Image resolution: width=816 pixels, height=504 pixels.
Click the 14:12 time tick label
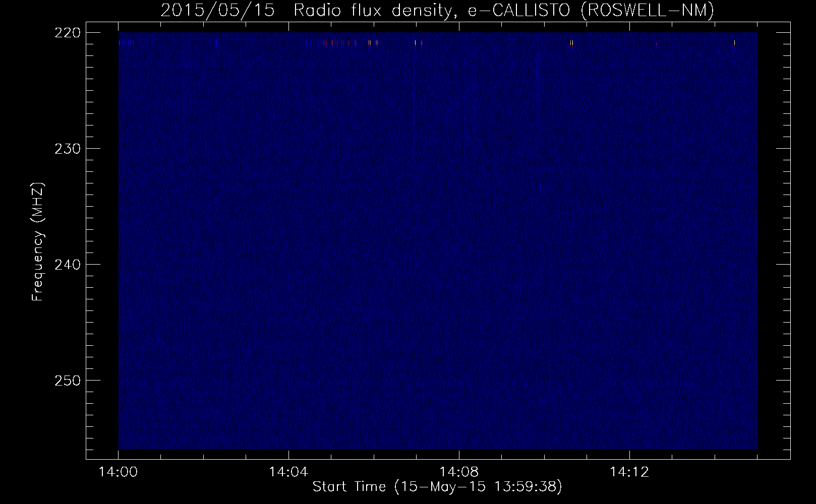pos(629,472)
